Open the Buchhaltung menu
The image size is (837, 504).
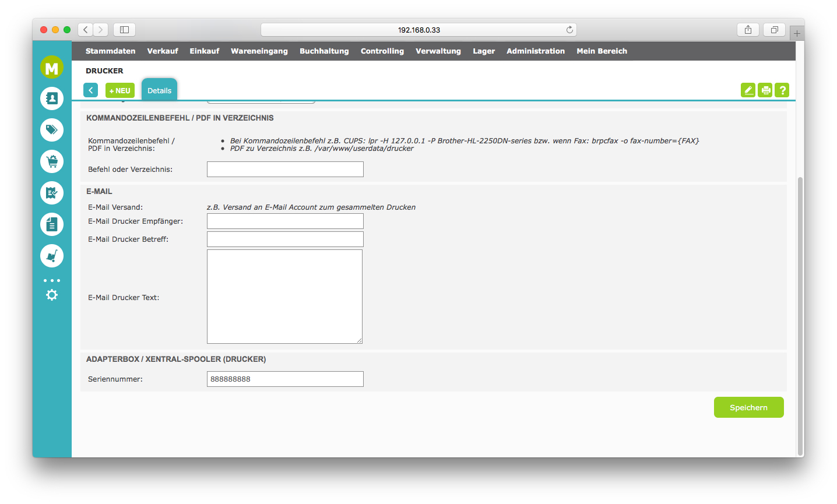pos(324,51)
